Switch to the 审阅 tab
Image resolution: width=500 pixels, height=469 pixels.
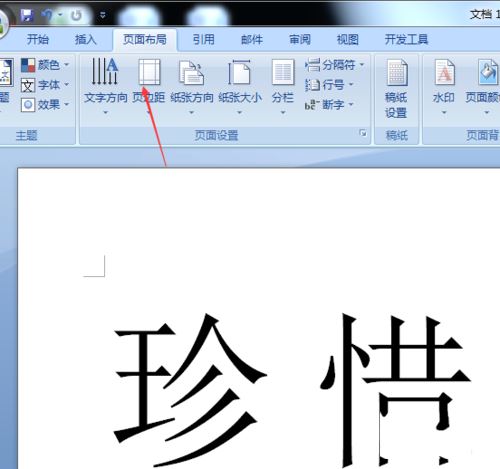click(300, 40)
